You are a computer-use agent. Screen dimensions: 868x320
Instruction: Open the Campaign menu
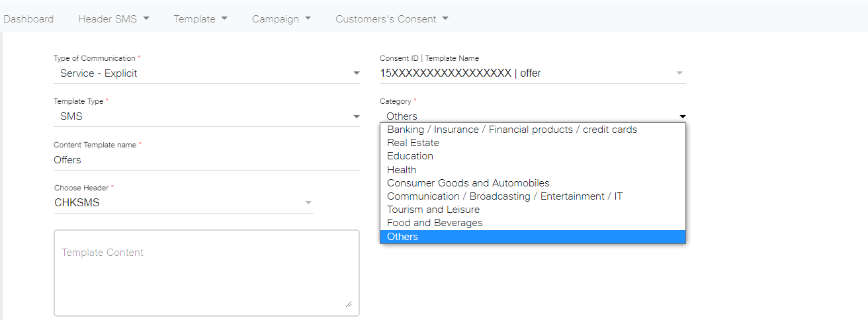tap(281, 19)
